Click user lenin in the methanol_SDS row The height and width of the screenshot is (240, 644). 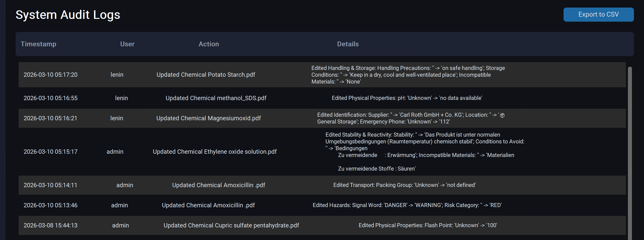121,98
